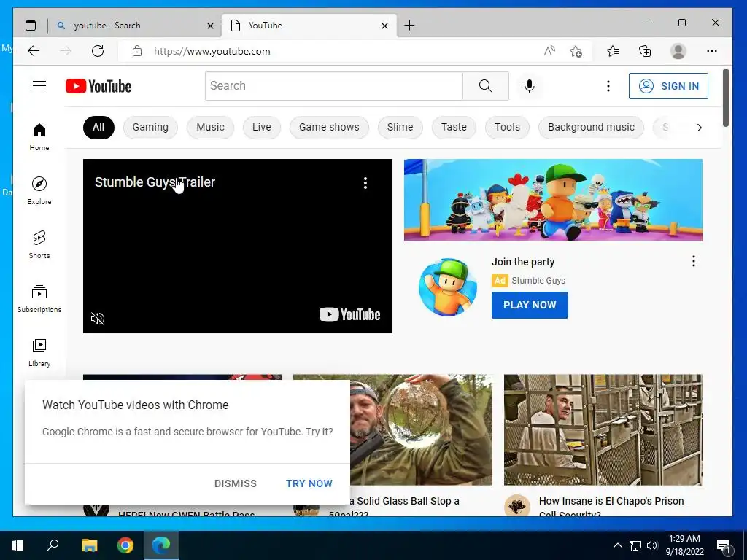The width and height of the screenshot is (747, 560).
Task: Switch to the youtube - Search tab
Action: (x=134, y=26)
